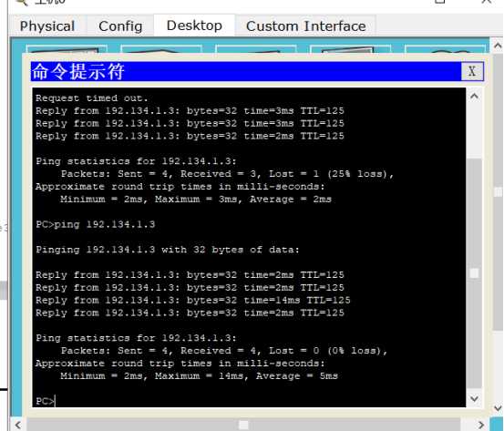This screenshot has width=504, height=431.
Task: Click the horizontal scrollbar thumb
Action: pyautogui.click(x=243, y=425)
